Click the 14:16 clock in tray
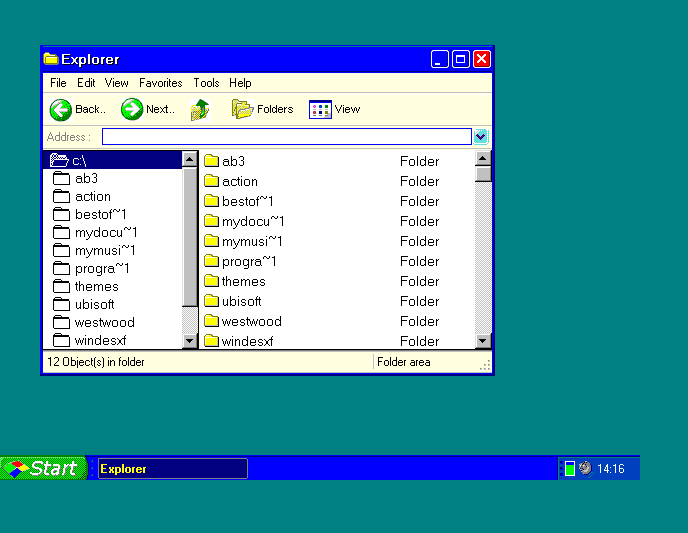This screenshot has width=688, height=533. [611, 469]
